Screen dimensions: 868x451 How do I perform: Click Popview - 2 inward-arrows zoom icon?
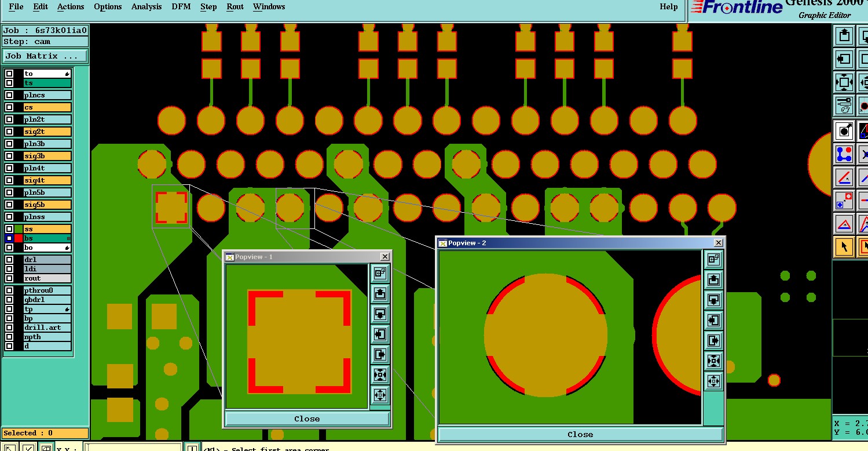714,361
